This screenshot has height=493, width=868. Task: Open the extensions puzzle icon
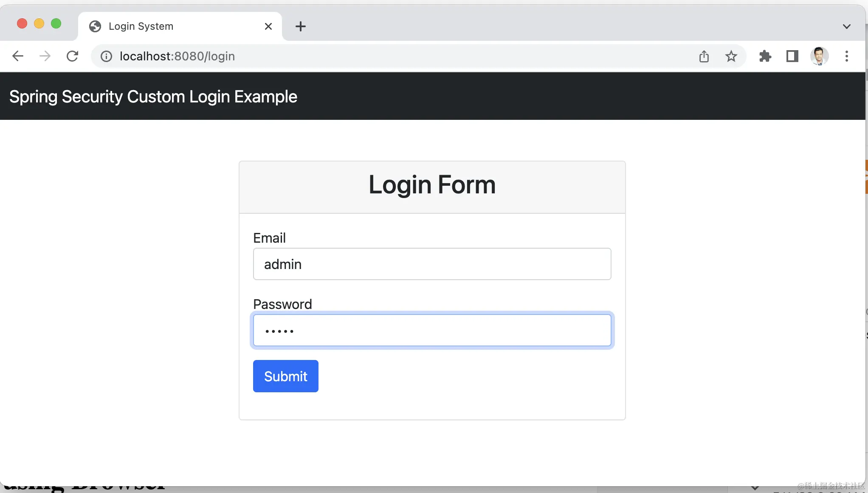[765, 56]
